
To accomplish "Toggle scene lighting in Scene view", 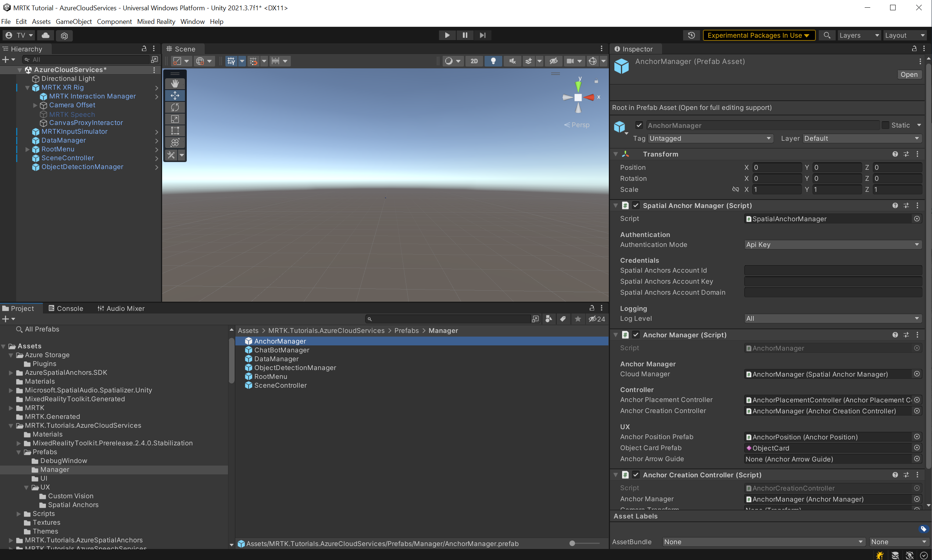I will click(x=493, y=61).
